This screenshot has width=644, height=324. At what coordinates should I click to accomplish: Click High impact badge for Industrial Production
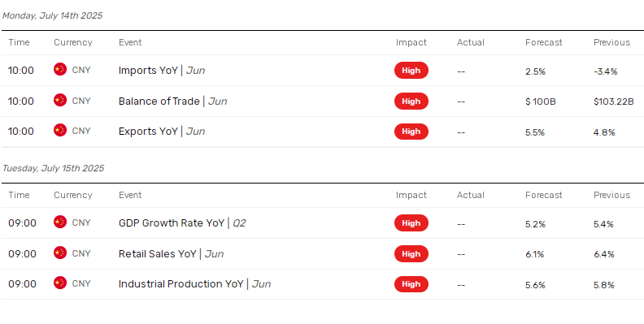tap(411, 284)
